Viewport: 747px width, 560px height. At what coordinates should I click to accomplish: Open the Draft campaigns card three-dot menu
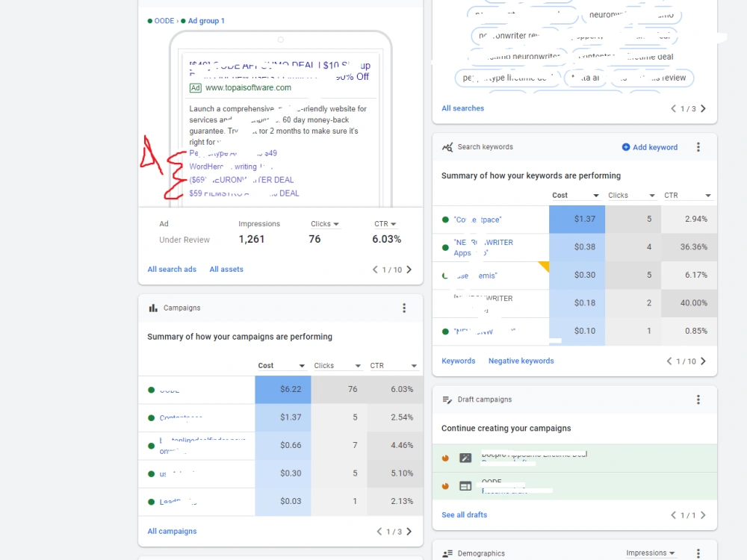698,399
